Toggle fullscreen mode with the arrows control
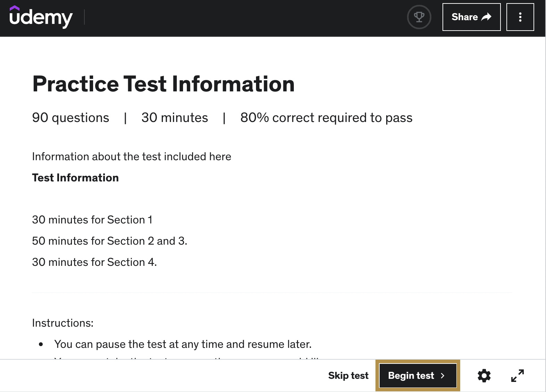This screenshot has height=392, width=546. [518, 375]
